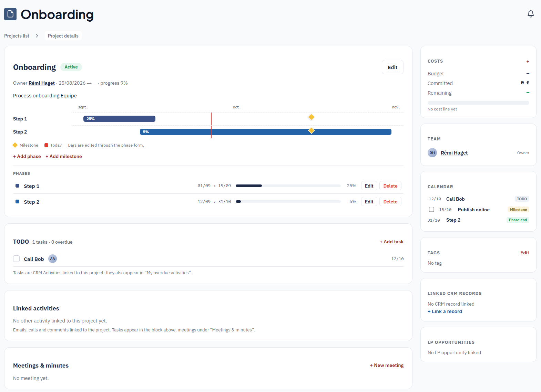The height and width of the screenshot is (392, 541).
Task: Click the milestone diamond on the Step 2 bar
Action: (311, 130)
